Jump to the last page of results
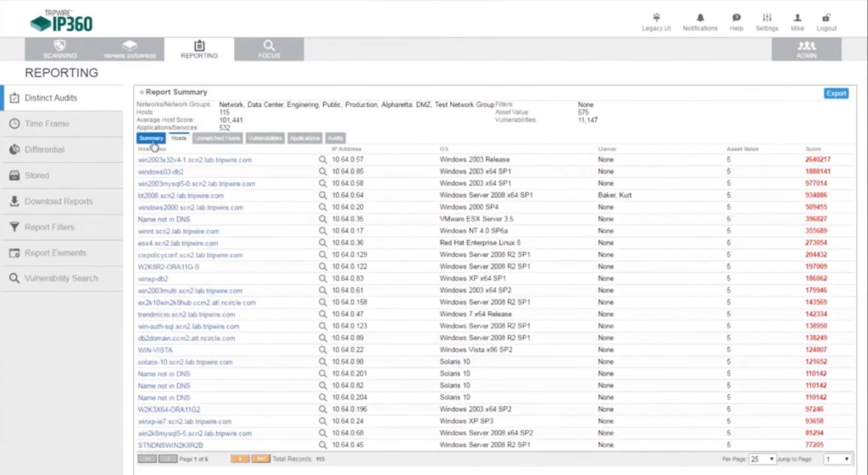The image size is (868, 475). pyautogui.click(x=261, y=459)
